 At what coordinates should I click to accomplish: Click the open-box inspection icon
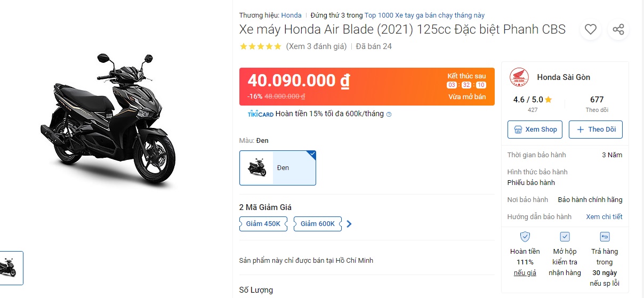(x=565, y=237)
